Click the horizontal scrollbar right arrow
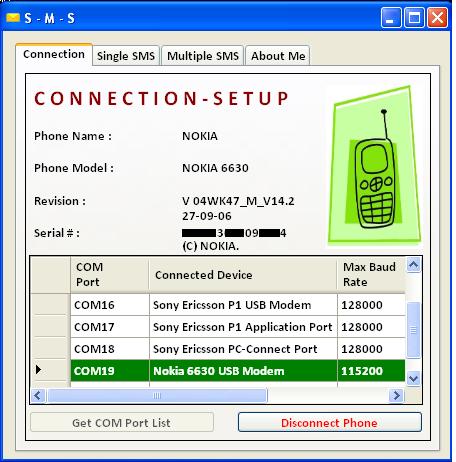Screen dimensions: 456x462 (x=396, y=396)
